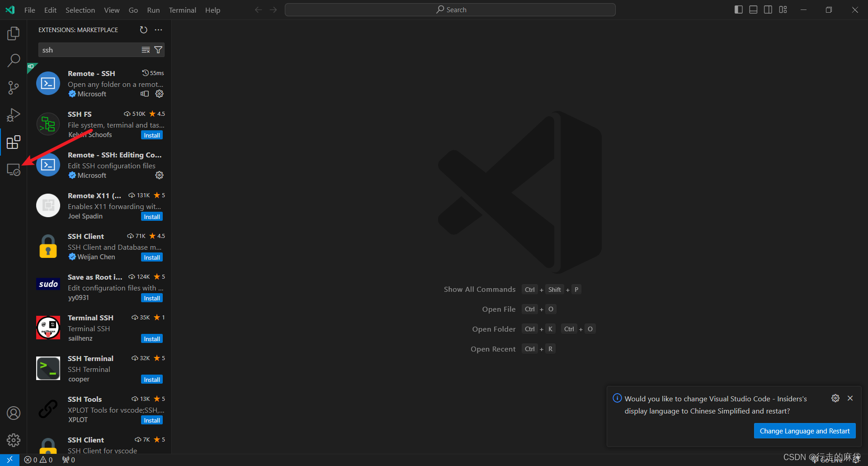The height and width of the screenshot is (466, 868).
Task: Open the Remote Explorer view
Action: point(14,170)
